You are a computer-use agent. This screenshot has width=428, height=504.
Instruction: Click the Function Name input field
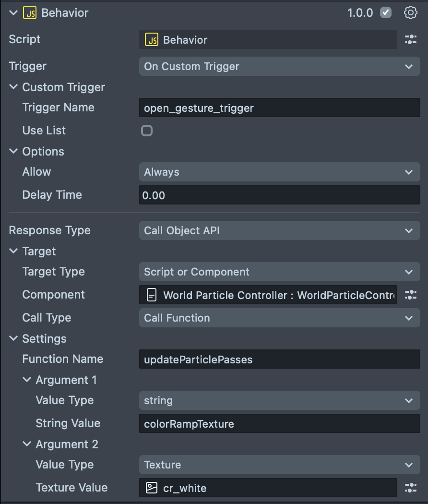coord(279,360)
